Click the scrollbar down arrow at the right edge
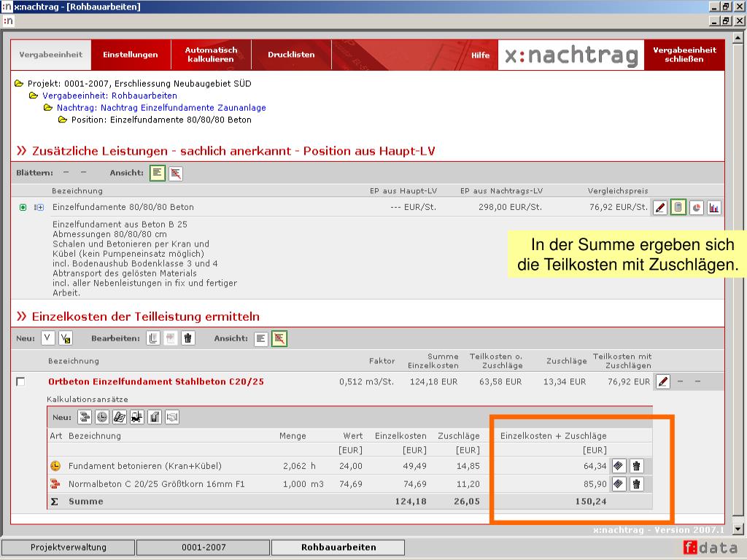 pyautogui.click(x=738, y=529)
